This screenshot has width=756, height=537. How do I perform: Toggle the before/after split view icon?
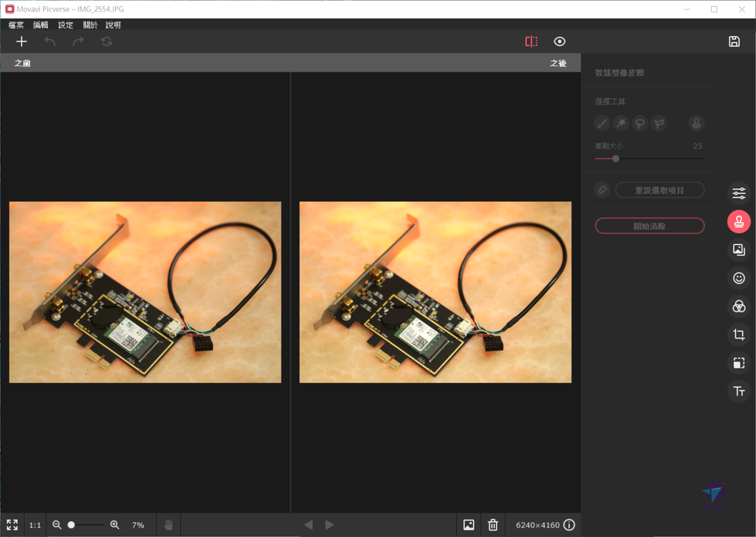pos(532,41)
